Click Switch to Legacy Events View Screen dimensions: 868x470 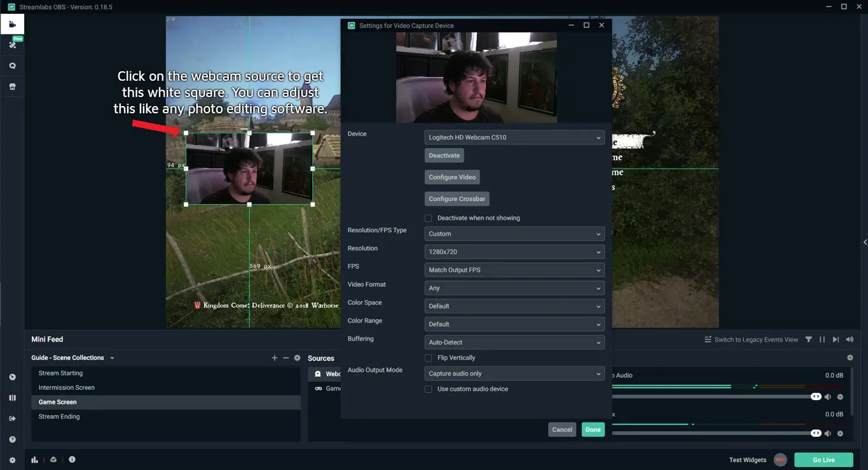pyautogui.click(x=756, y=340)
